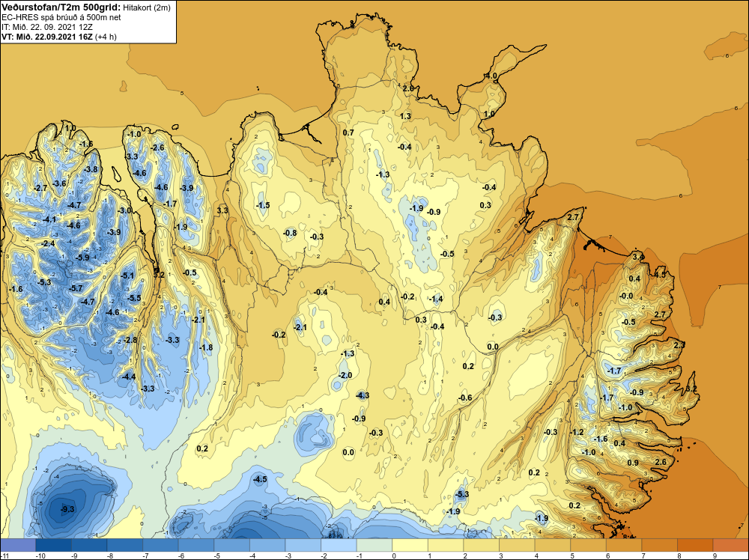Image resolution: width=749 pixels, height=560 pixels.
Task: Click the -5.7 temperature value
Action: click(x=76, y=288)
